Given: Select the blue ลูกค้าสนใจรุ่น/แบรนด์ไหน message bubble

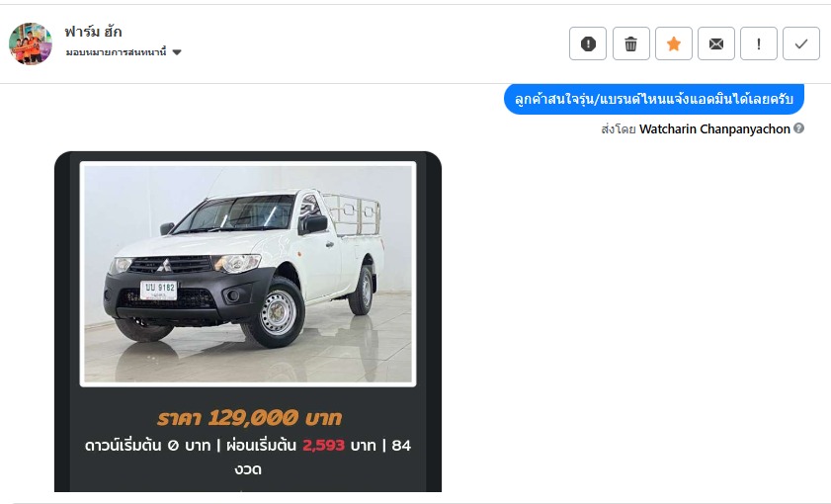Looking at the screenshot, I should (653, 99).
